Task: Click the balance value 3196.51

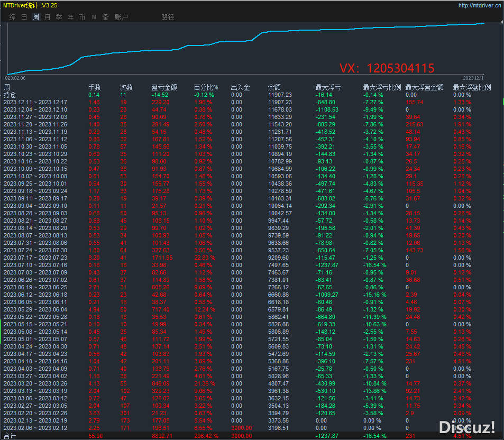Action: tap(278, 428)
